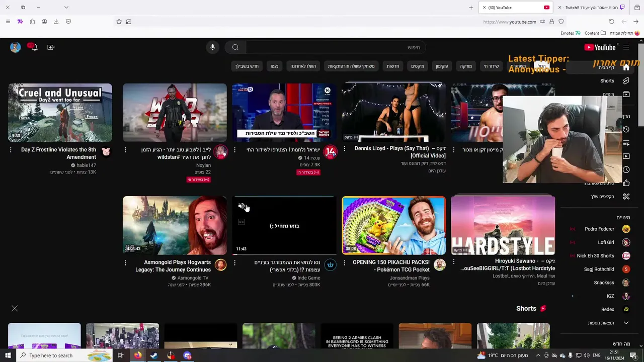Click the YouTube search magnifier button
The image size is (644, 362).
235,47
